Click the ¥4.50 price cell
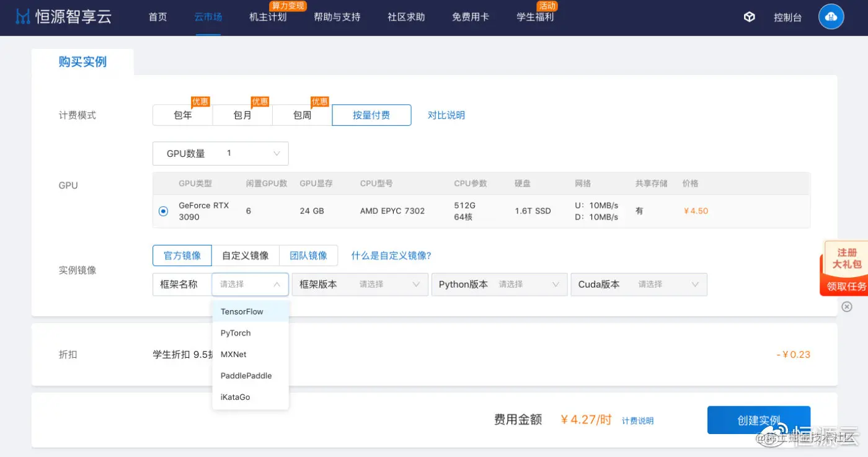Screen dimensions: 868x457 696,211
